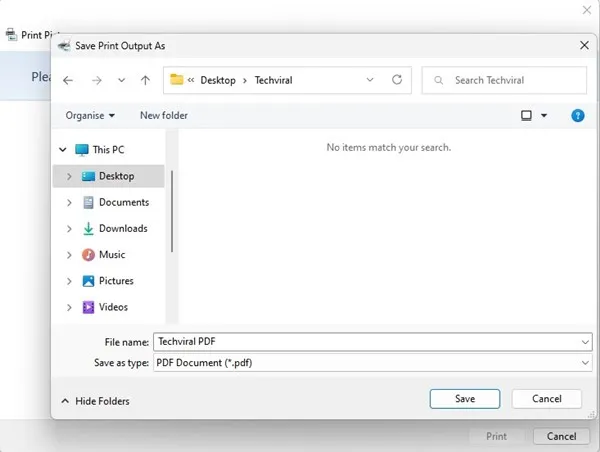The width and height of the screenshot is (600, 452).
Task: Open the Organise menu
Action: point(90,116)
